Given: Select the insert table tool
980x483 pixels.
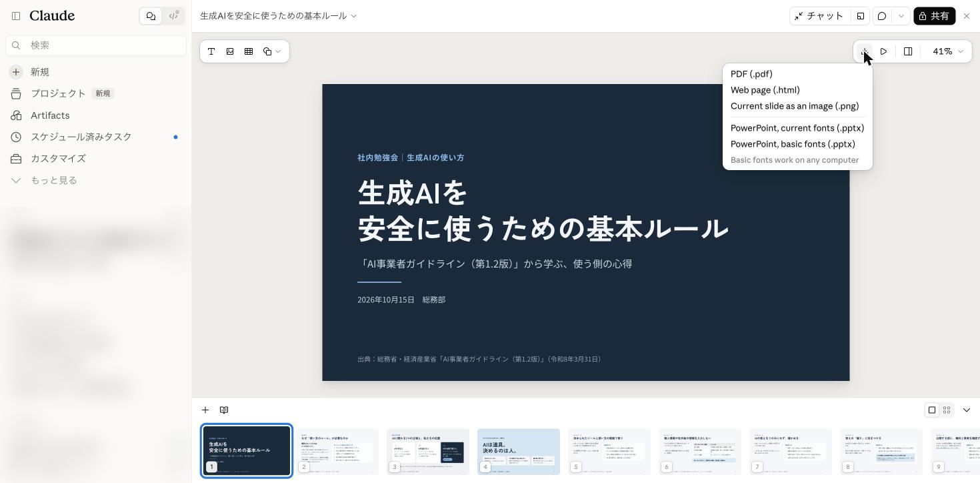Looking at the screenshot, I should 249,51.
